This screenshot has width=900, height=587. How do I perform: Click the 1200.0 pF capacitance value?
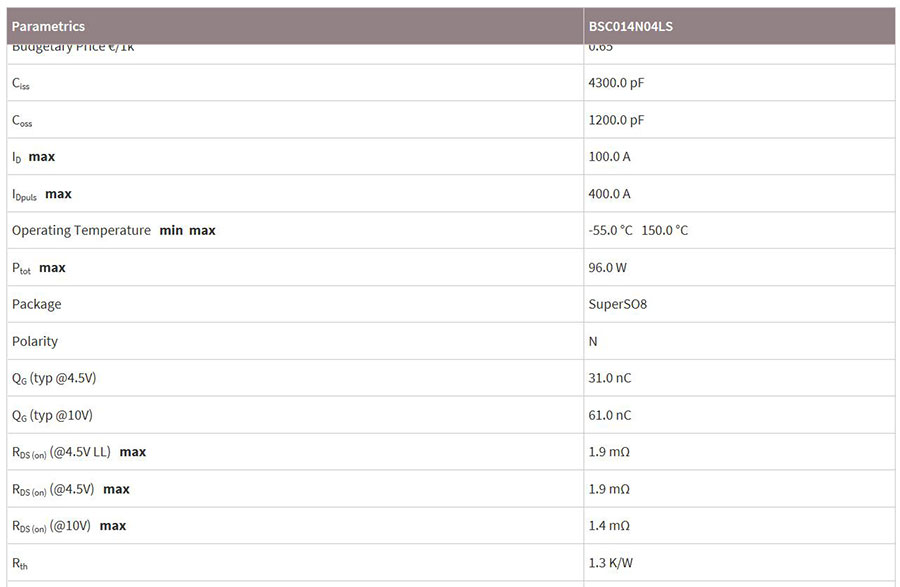(616, 120)
